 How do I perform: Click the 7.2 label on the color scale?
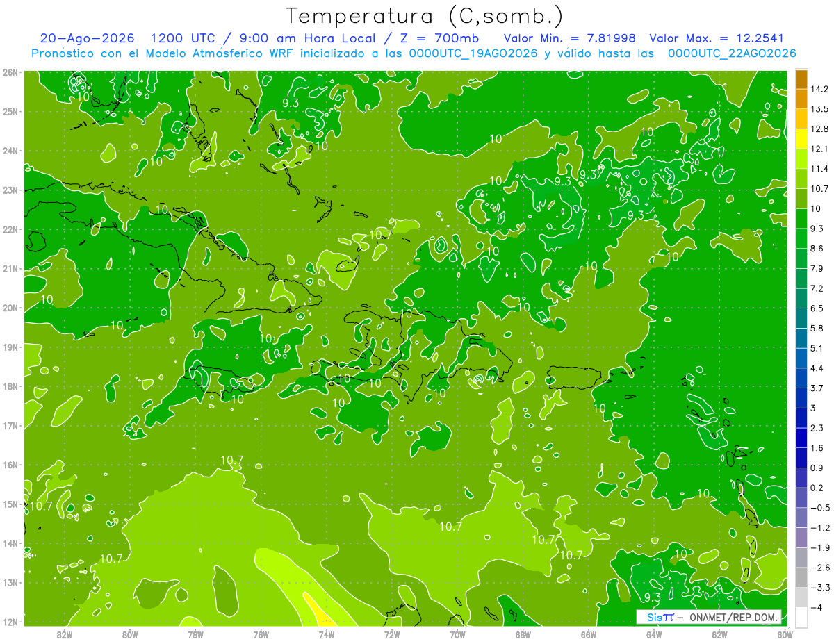818,288
